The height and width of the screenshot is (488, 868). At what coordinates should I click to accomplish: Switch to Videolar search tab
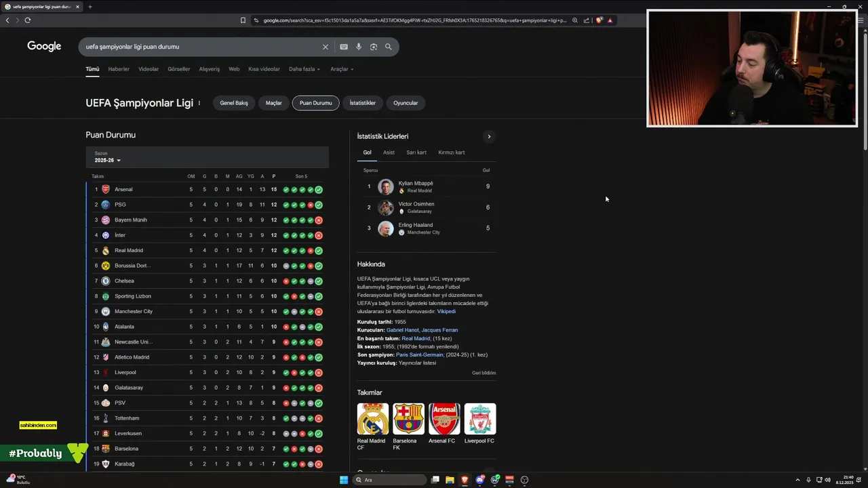tap(149, 69)
